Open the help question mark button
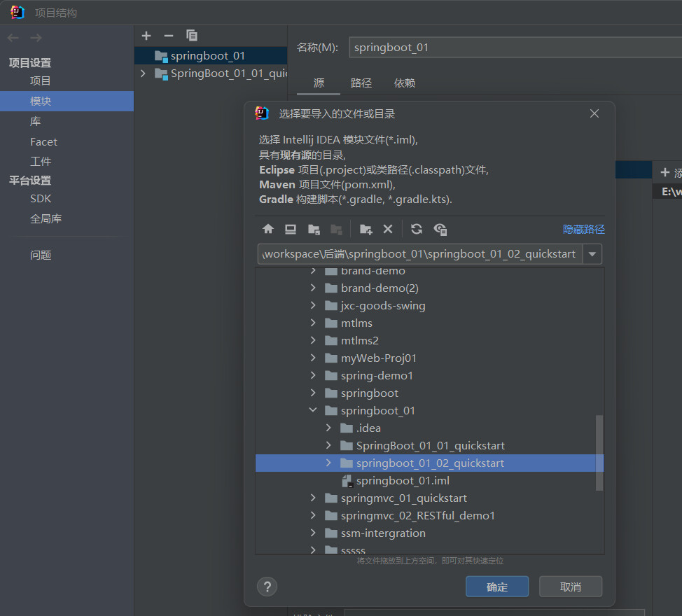Image resolution: width=682 pixels, height=616 pixels. pos(267,587)
